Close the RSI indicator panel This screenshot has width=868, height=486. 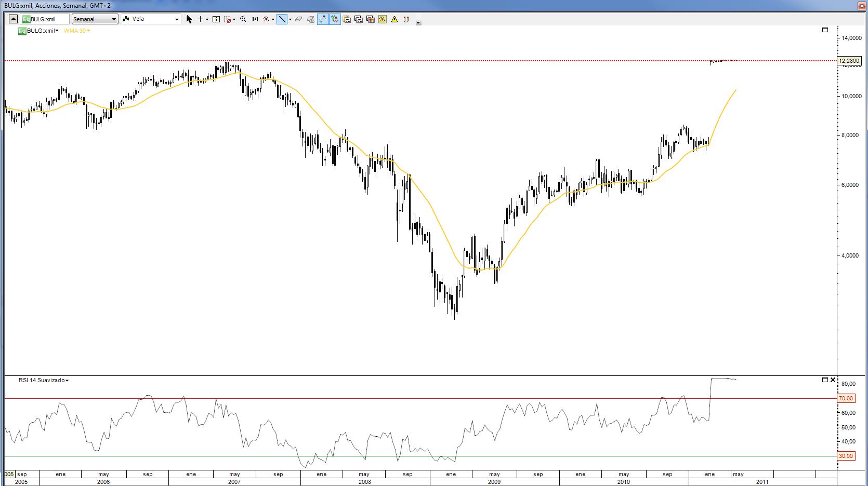833,380
